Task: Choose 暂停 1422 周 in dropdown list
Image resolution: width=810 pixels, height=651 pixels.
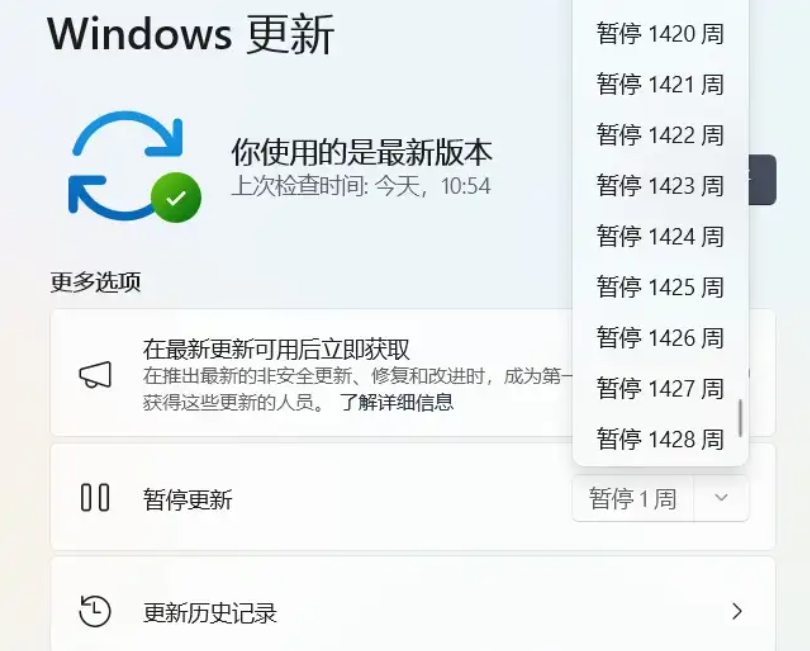Action: 660,135
